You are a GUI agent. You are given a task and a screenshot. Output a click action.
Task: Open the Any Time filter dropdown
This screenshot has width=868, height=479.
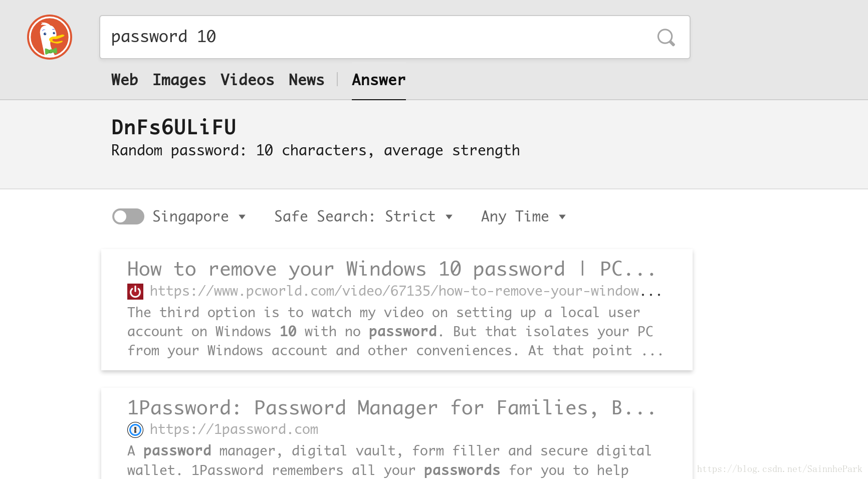(523, 216)
